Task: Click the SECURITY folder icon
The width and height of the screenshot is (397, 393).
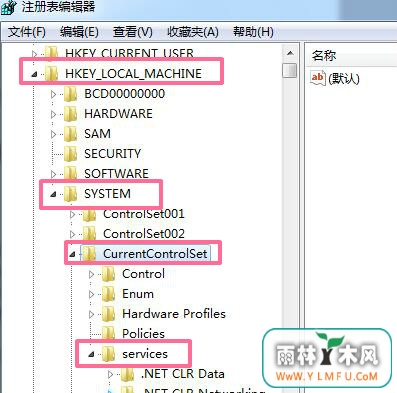Action: pyautogui.click(x=70, y=154)
